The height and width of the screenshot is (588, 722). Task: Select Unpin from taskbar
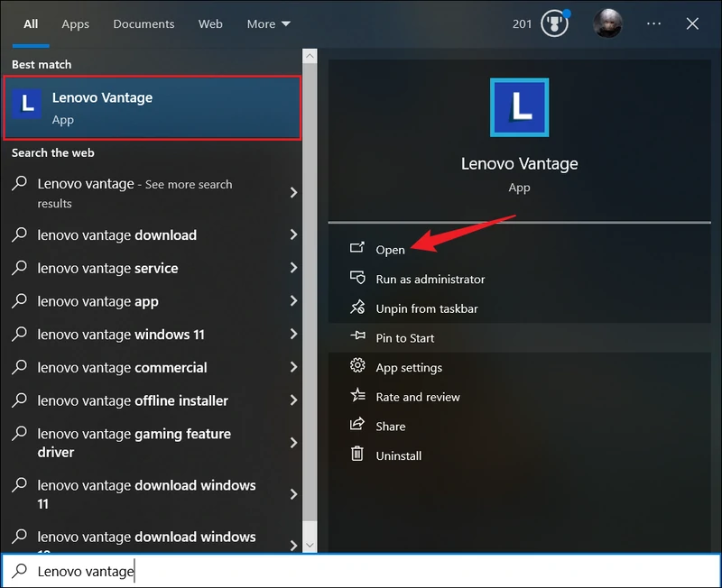(427, 308)
